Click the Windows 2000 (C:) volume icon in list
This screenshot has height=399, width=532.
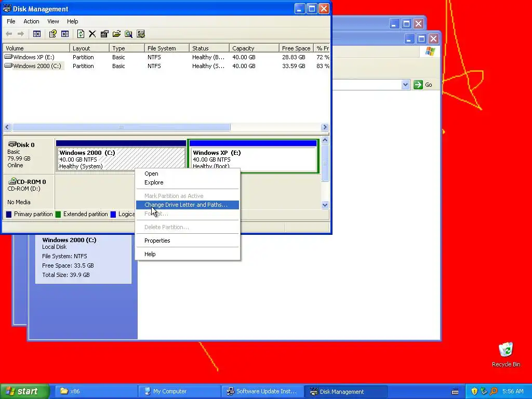point(8,65)
